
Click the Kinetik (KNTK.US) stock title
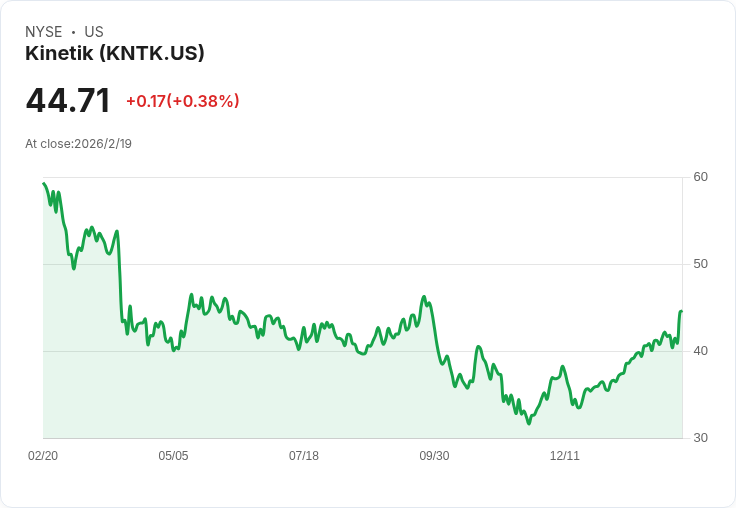[x=115, y=53]
